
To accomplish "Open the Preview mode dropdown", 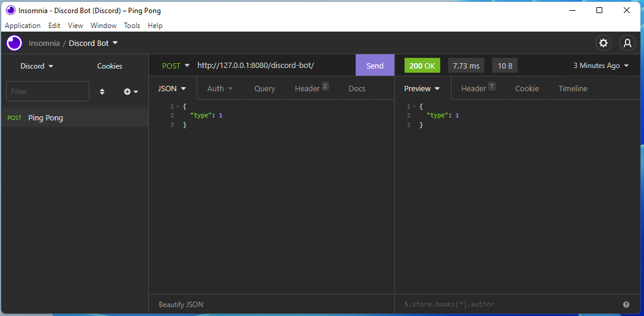I will coord(422,88).
